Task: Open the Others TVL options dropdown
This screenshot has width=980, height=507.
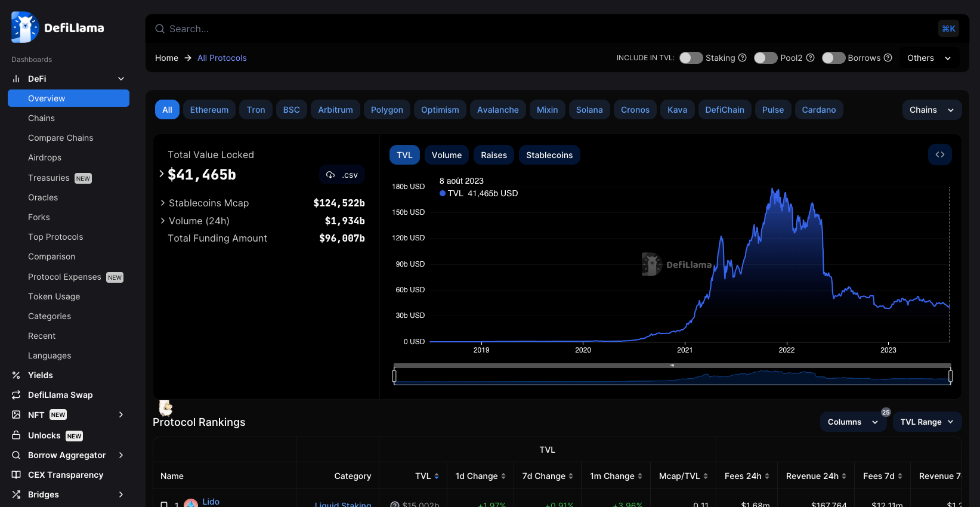Action: (x=929, y=58)
